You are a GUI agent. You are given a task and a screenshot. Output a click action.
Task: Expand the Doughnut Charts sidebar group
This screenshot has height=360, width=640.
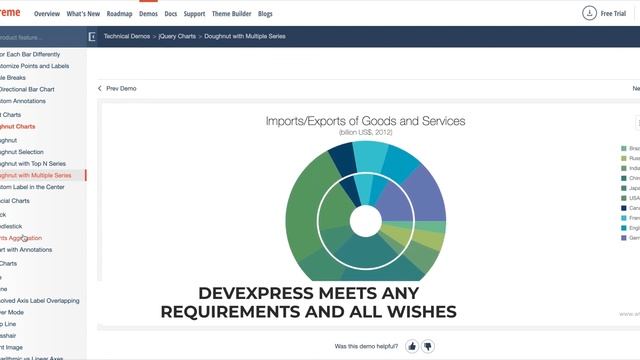18,127
